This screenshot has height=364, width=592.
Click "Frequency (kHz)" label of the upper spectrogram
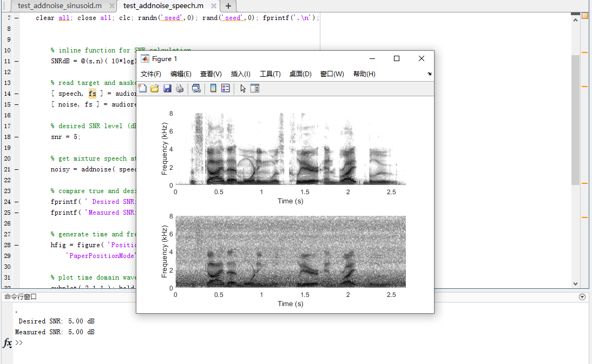point(165,149)
